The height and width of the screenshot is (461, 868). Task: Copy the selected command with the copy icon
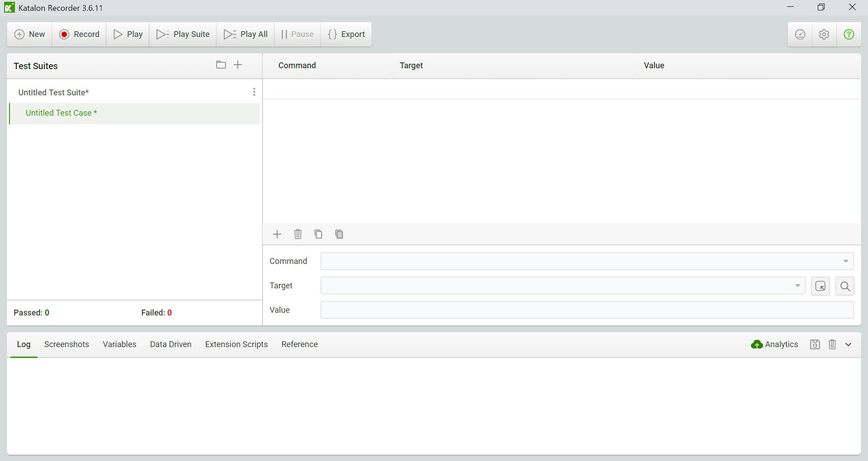tap(318, 234)
